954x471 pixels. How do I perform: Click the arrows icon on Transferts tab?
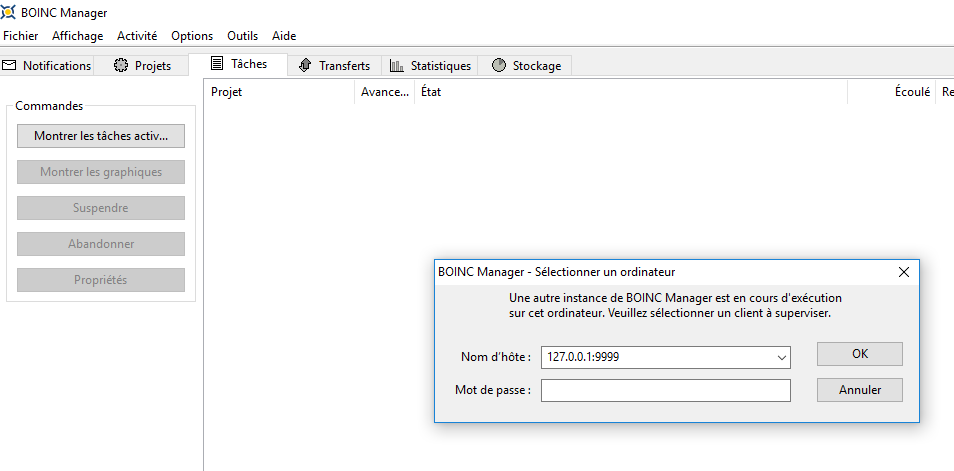[305, 65]
